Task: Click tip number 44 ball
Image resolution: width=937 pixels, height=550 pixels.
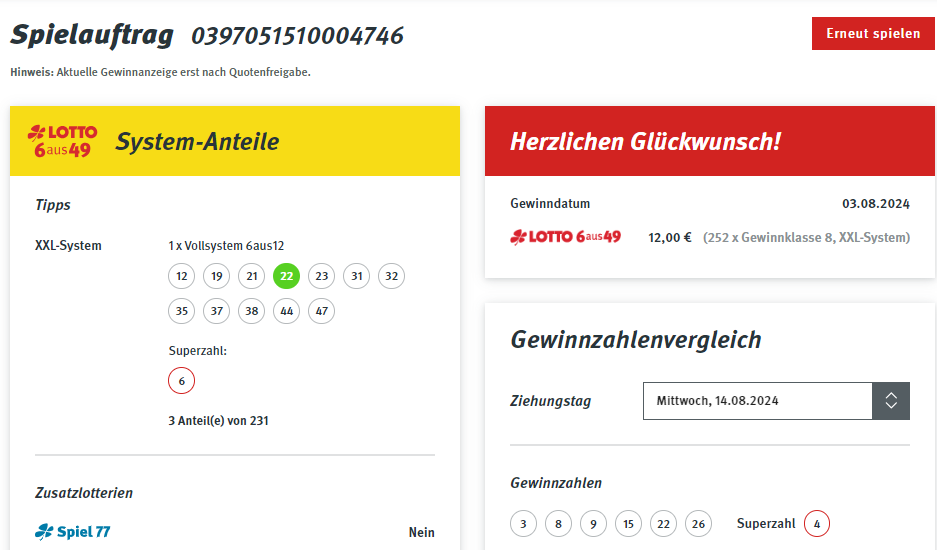Action: (x=286, y=311)
